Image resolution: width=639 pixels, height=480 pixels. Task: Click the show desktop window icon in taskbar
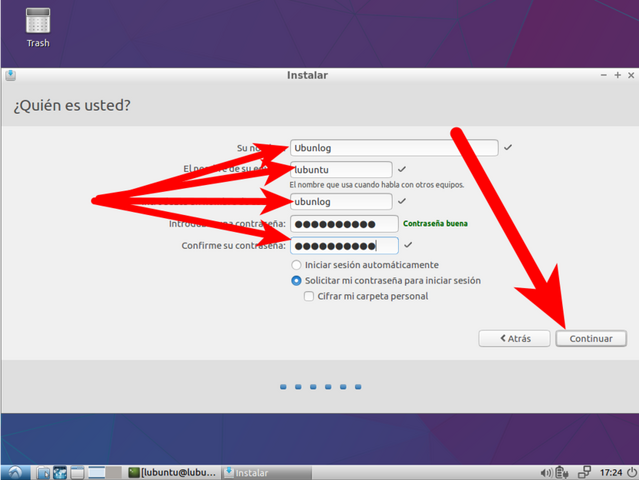[x=77, y=473]
